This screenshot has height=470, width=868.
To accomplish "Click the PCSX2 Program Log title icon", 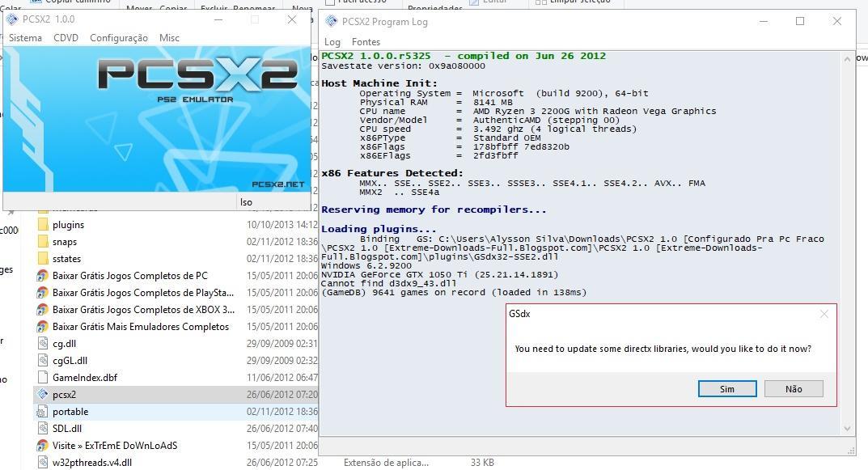I will coord(331,21).
